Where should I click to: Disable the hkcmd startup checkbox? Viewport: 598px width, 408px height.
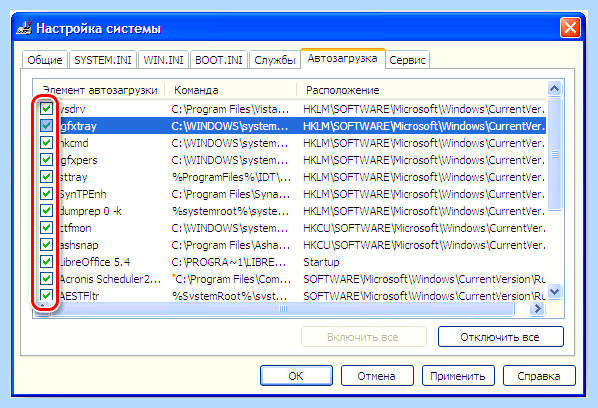coord(47,143)
